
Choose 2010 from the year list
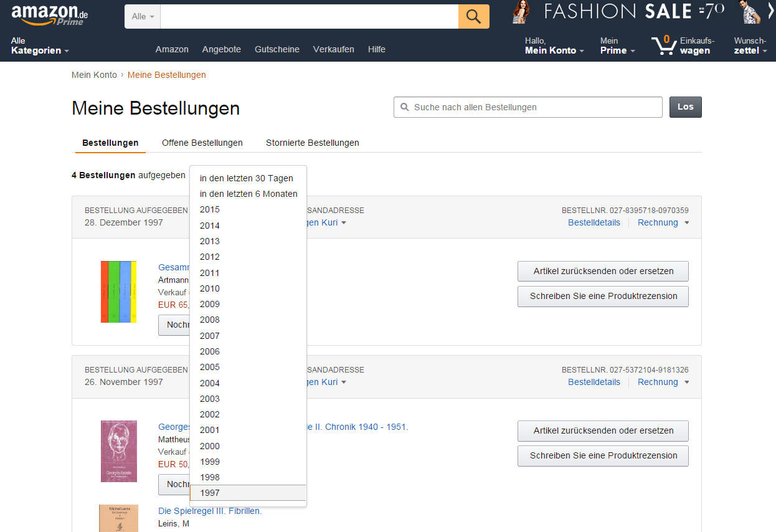point(248,288)
